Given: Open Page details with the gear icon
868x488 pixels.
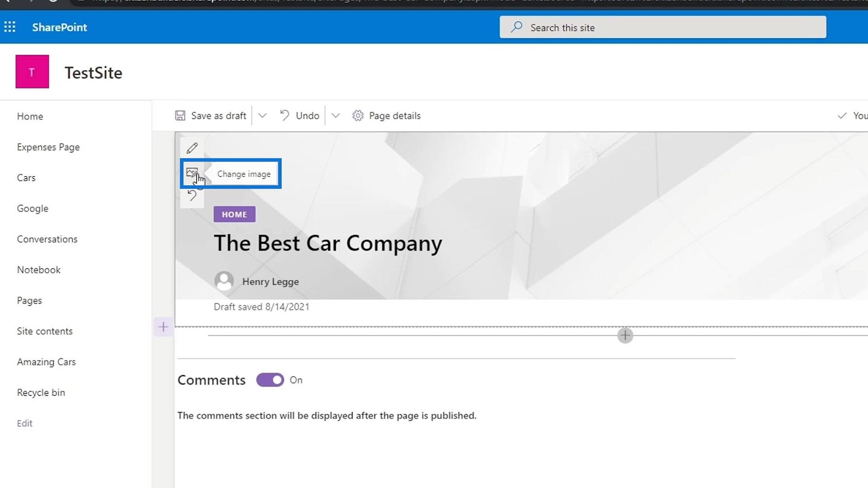Looking at the screenshot, I should click(358, 115).
